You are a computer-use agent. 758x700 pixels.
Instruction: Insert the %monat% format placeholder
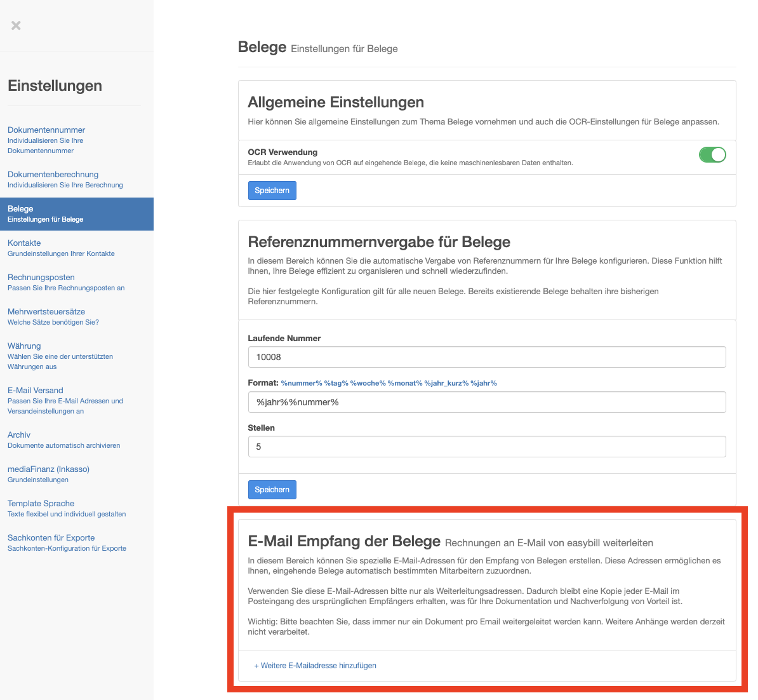tap(404, 383)
